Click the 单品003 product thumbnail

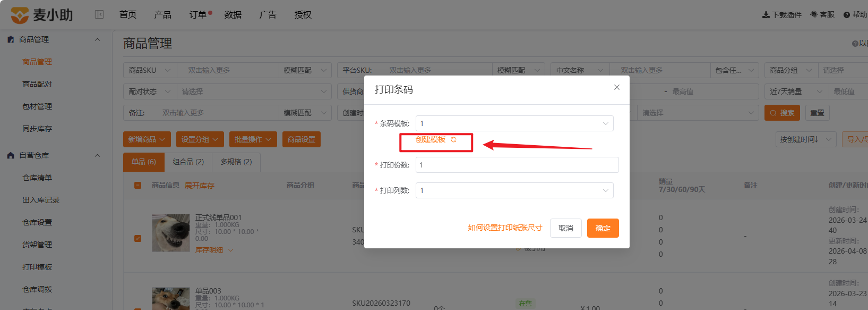[170, 298]
